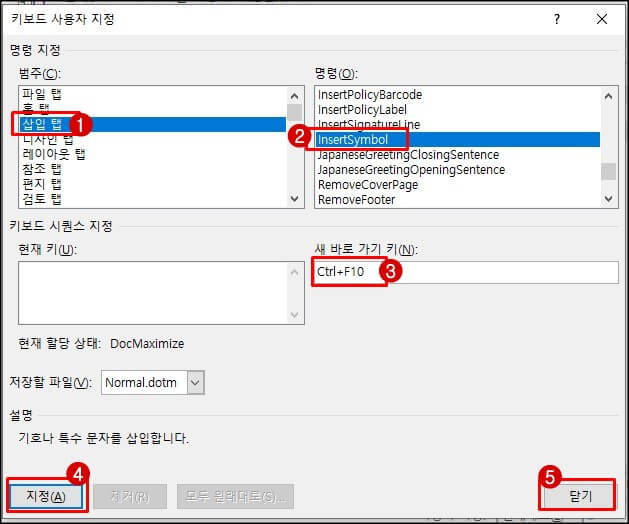This screenshot has height=524, width=629.
Task: Choose InsertPolicyLabel command
Action: (x=458, y=110)
